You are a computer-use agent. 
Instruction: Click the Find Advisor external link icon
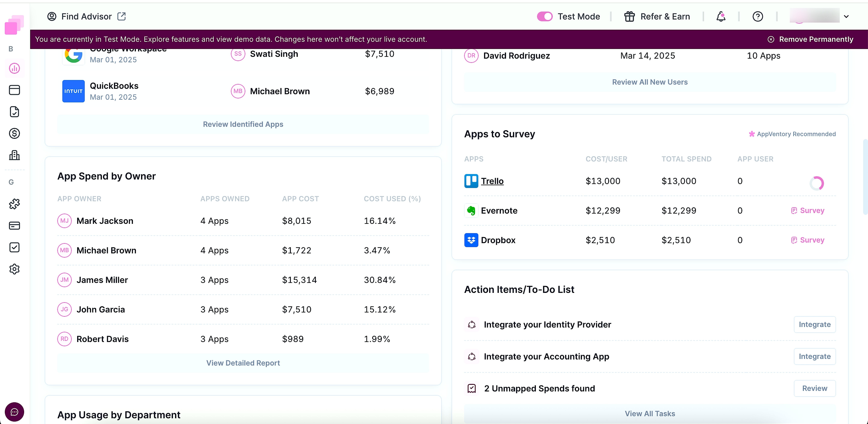[122, 17]
